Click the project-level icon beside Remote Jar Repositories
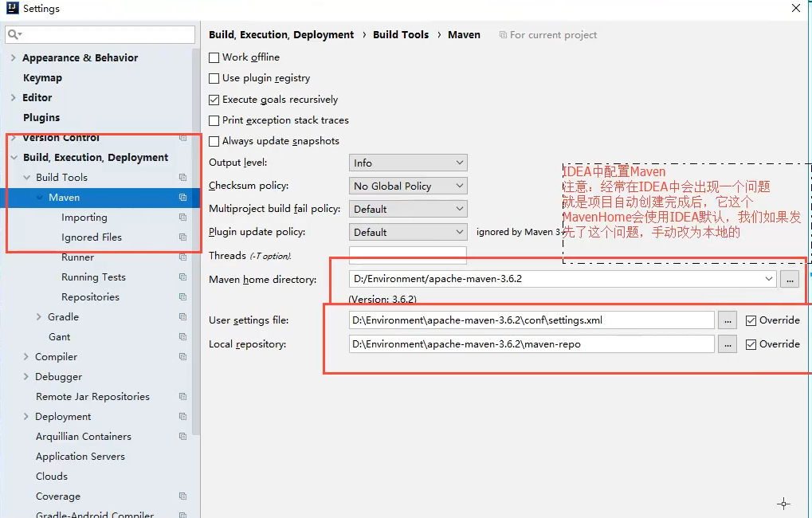Screen dimensions: 812x518 tap(182, 396)
